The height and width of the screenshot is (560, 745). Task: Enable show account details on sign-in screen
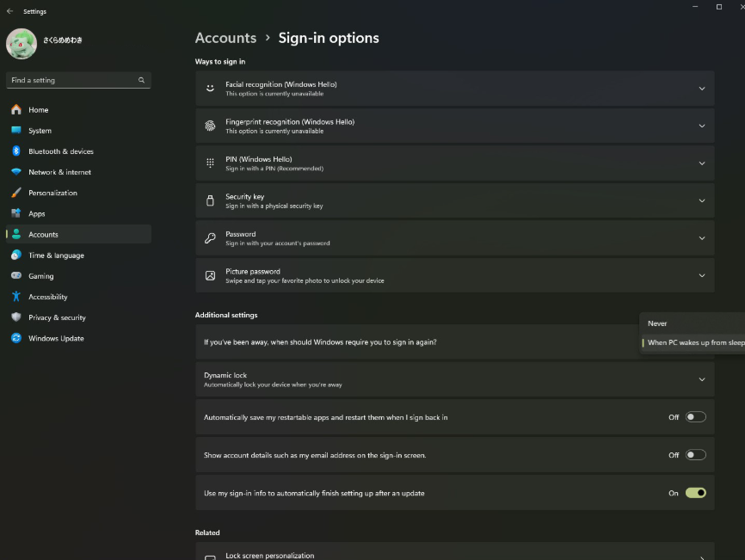coord(695,455)
